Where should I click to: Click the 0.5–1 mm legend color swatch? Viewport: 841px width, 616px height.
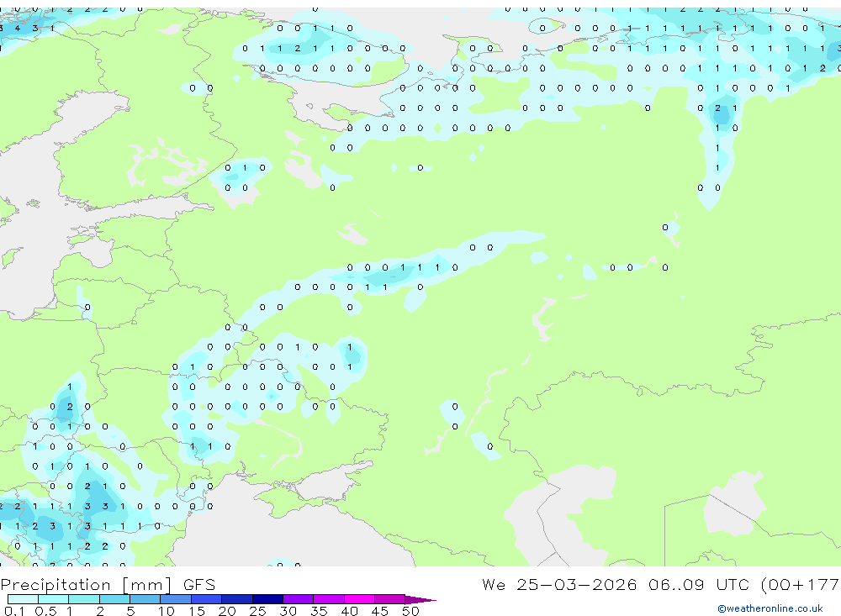click(54, 599)
